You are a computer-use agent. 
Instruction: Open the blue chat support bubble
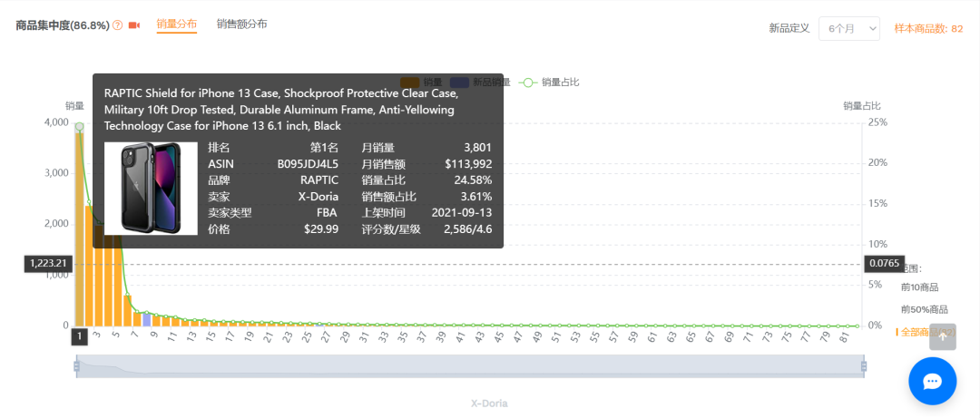[x=932, y=381]
